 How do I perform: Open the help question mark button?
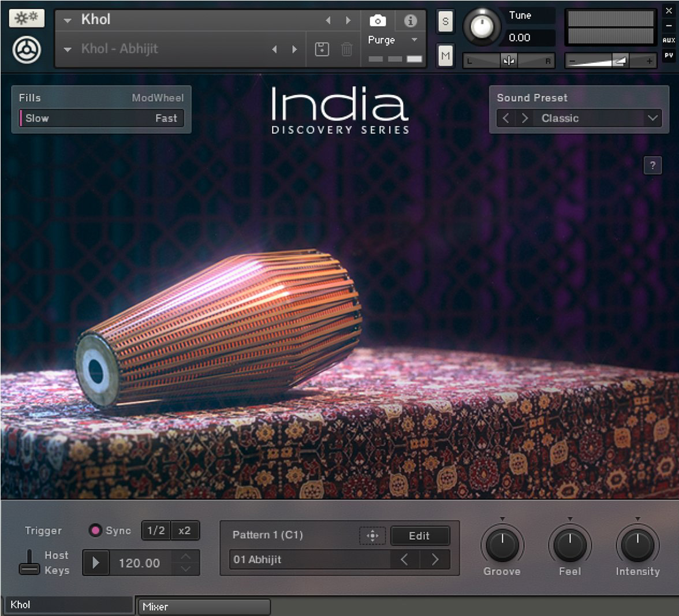click(652, 165)
